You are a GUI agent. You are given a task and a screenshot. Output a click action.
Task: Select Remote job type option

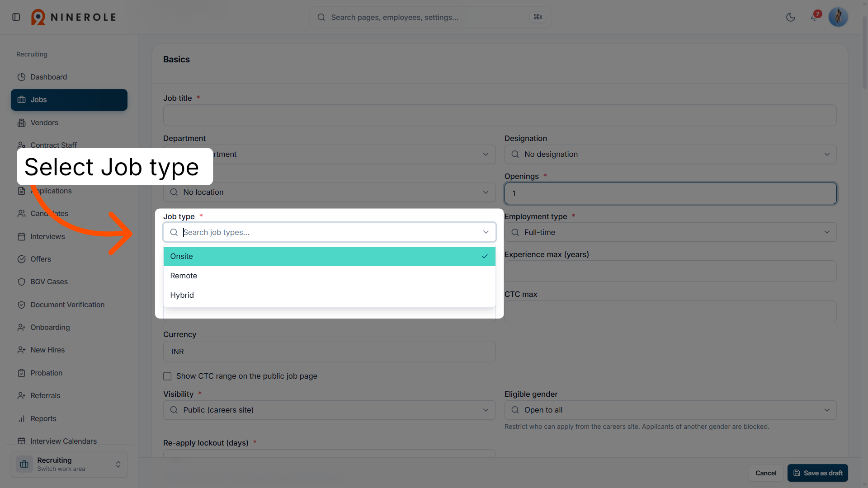click(x=329, y=276)
